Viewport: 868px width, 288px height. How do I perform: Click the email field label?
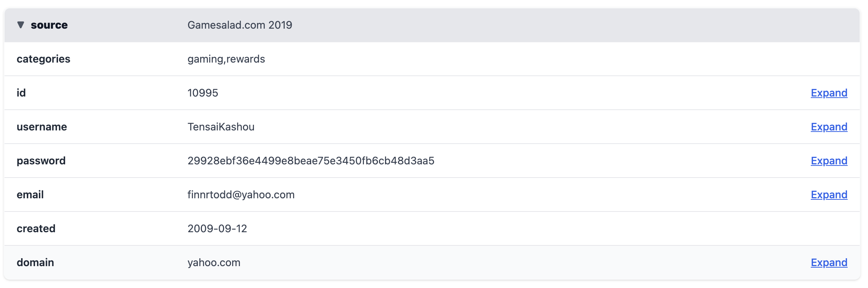30,195
